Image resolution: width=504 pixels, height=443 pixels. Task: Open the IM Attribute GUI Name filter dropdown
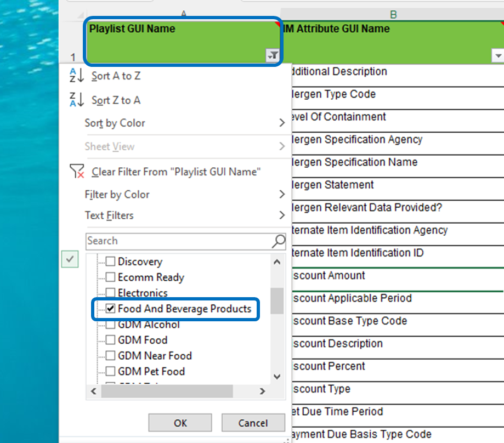tap(497, 56)
